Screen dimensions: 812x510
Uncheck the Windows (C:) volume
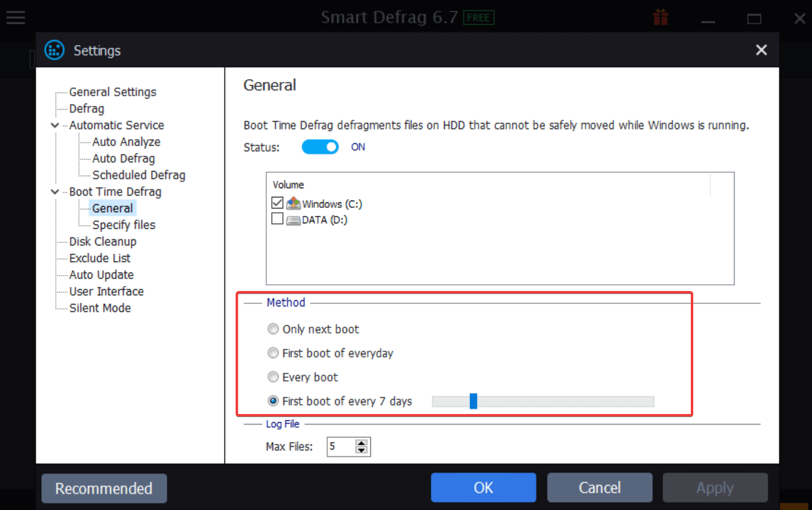coord(277,203)
